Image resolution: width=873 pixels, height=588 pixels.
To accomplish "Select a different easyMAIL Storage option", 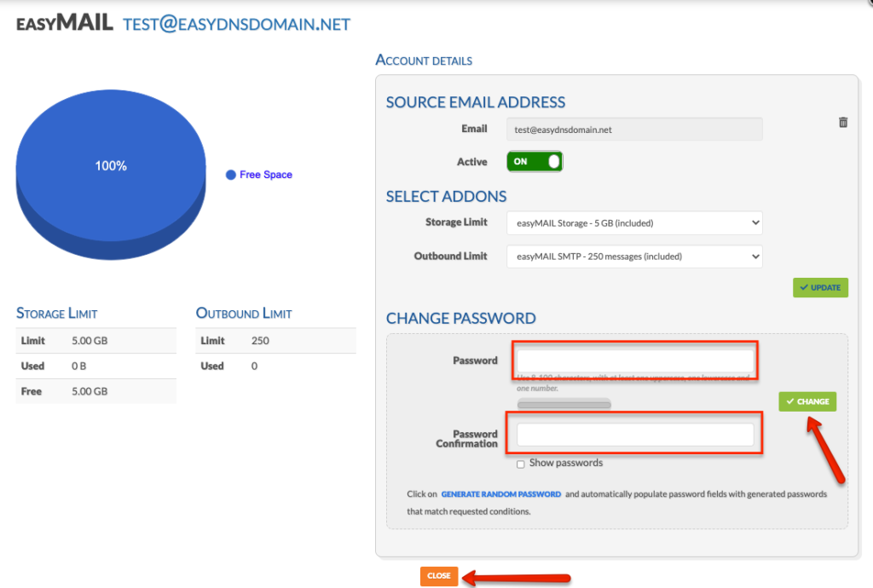I will point(634,222).
